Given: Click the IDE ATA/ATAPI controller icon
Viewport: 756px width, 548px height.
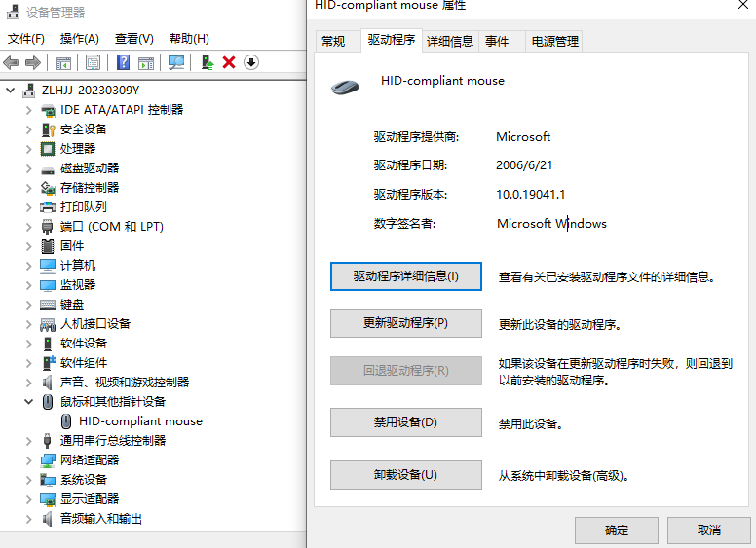Looking at the screenshot, I should [x=48, y=110].
